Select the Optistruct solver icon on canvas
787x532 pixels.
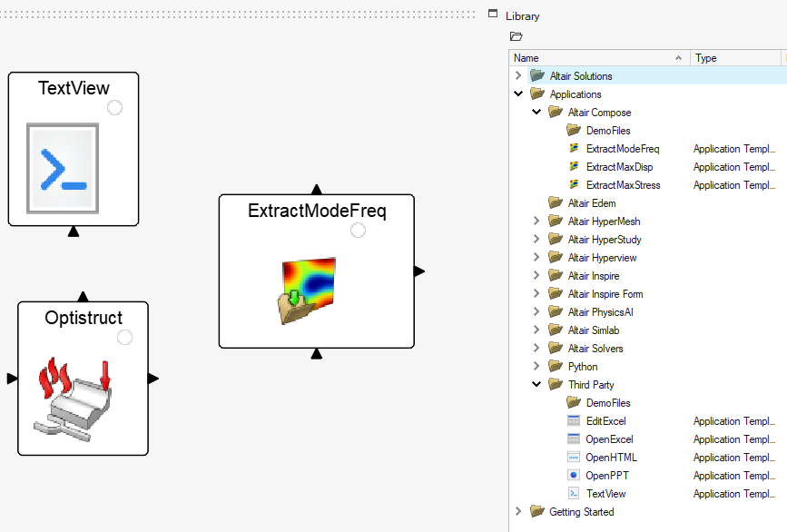(x=73, y=399)
